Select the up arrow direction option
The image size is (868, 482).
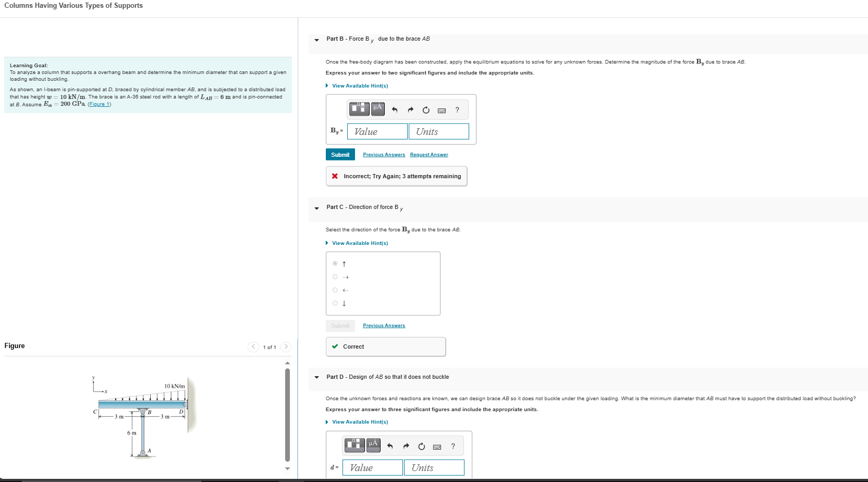coord(335,264)
